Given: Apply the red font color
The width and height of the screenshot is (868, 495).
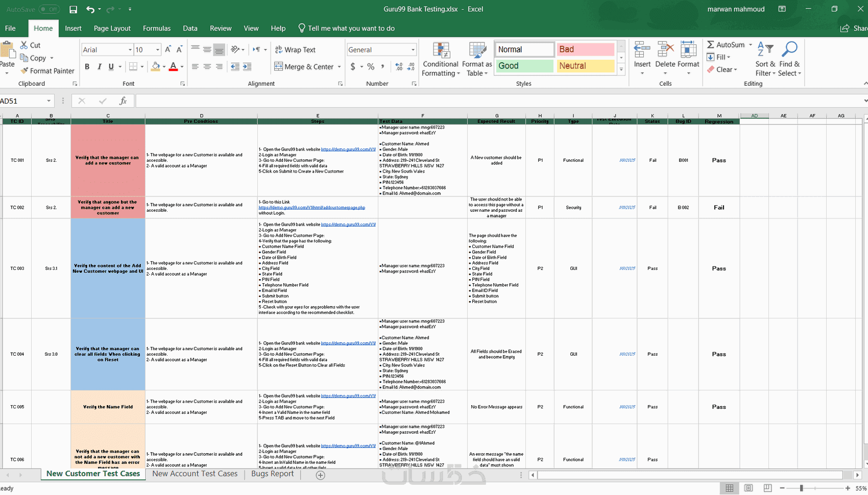Looking at the screenshot, I should (174, 66).
